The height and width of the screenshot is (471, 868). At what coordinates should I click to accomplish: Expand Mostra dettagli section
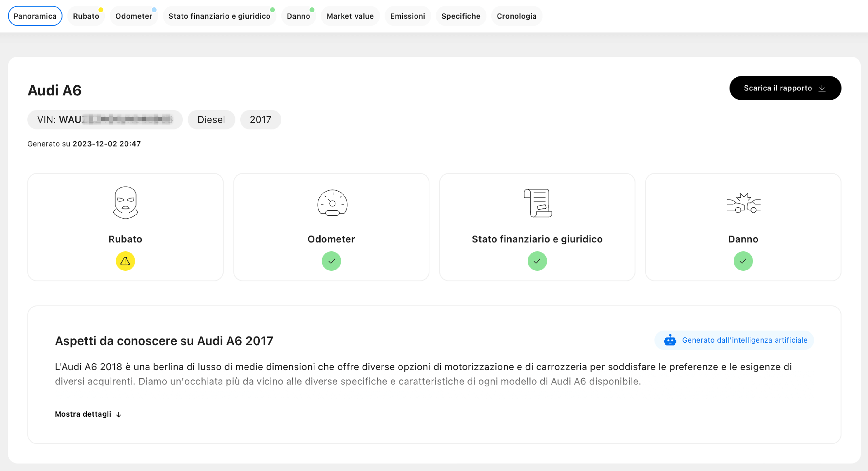[88, 414]
